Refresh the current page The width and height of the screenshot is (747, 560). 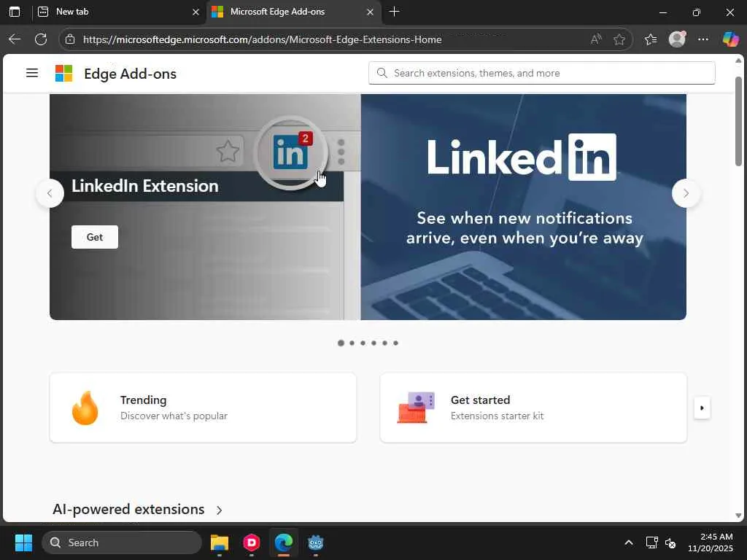(x=41, y=39)
